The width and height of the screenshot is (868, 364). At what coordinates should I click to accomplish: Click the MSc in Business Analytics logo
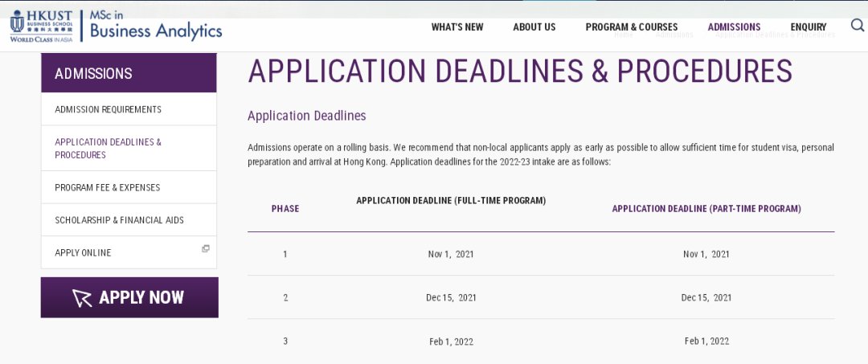[156, 27]
